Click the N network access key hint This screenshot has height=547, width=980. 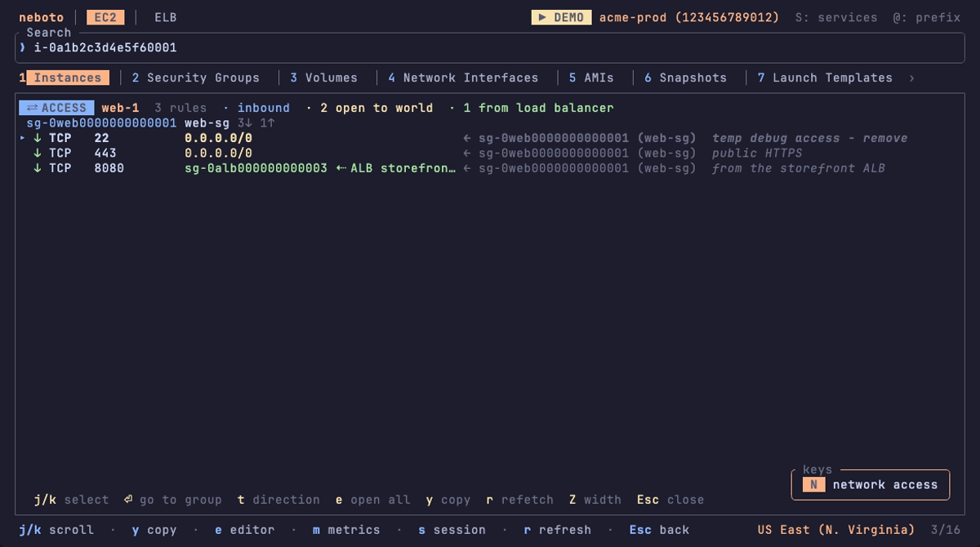click(x=870, y=485)
